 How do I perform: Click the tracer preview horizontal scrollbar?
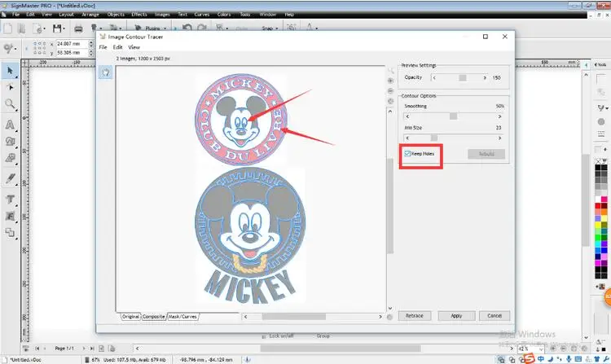coord(313,317)
